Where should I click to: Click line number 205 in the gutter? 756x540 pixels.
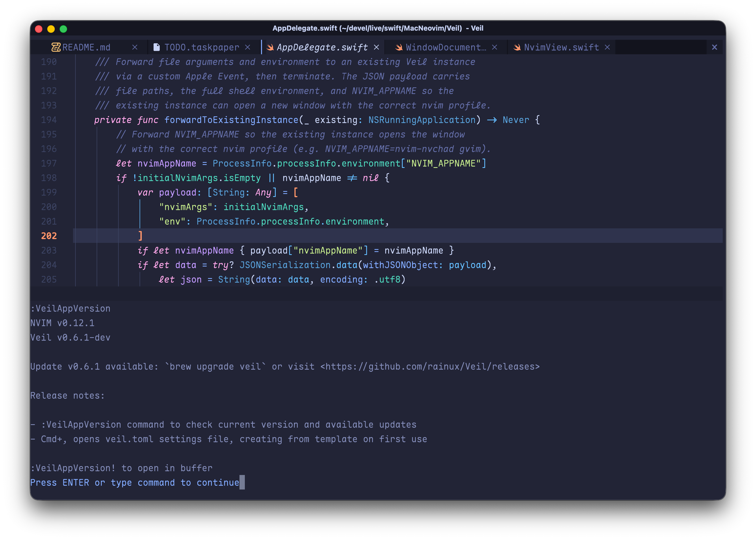tap(49, 279)
